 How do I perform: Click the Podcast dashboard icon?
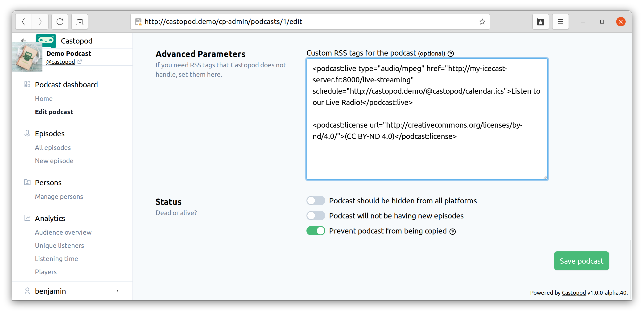click(x=28, y=85)
